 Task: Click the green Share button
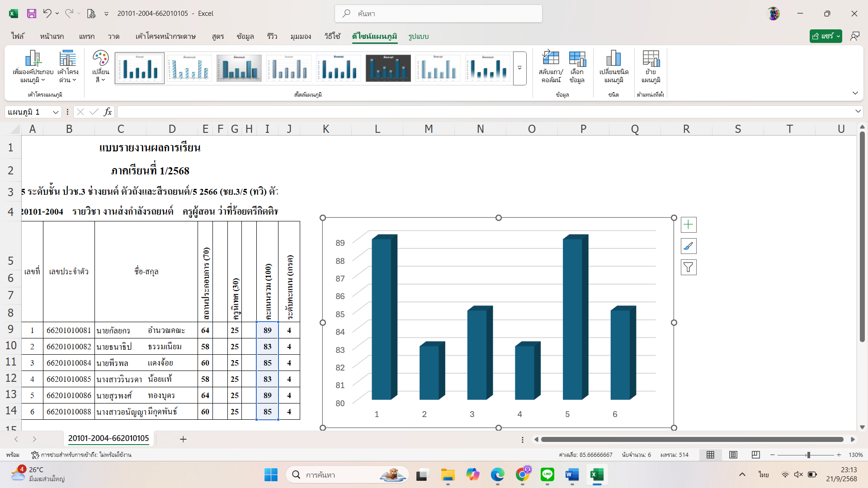point(823,36)
